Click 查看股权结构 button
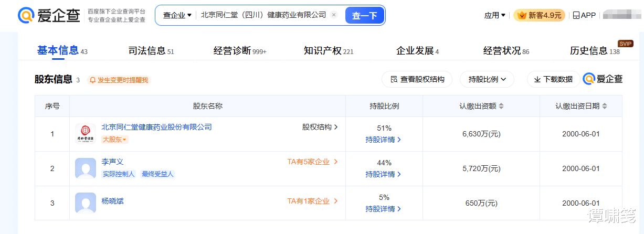The height and width of the screenshot is (234, 644). tap(417, 79)
